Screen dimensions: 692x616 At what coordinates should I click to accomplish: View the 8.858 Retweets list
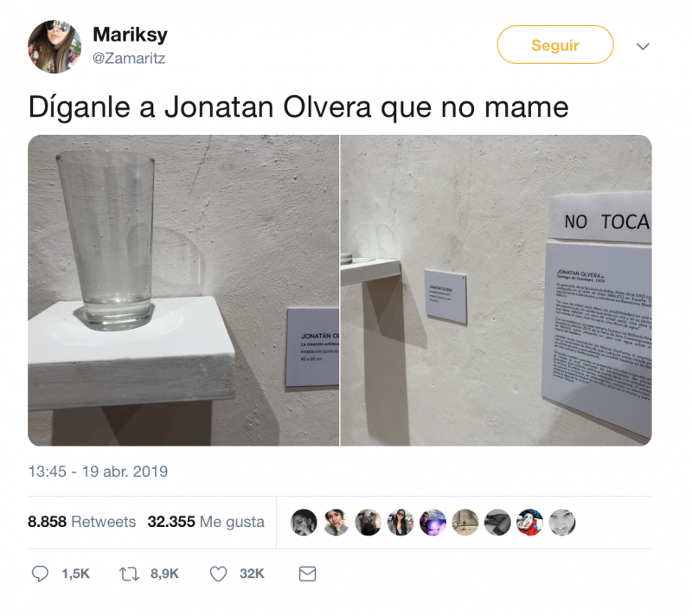81,522
